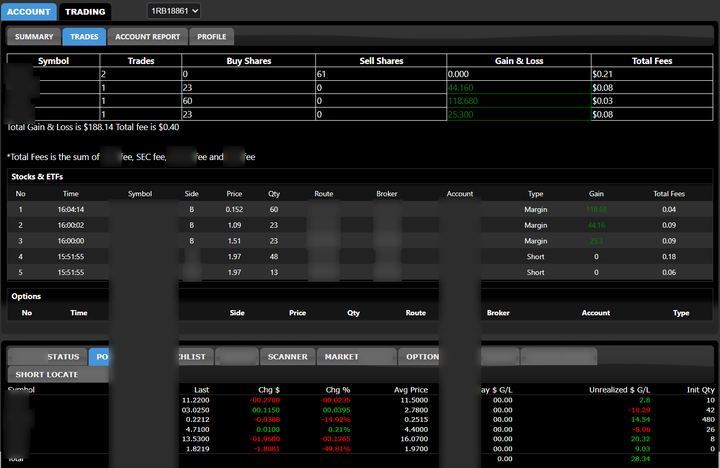
Task: Click the Gain header in Stocks & ETFs
Action: click(x=596, y=194)
